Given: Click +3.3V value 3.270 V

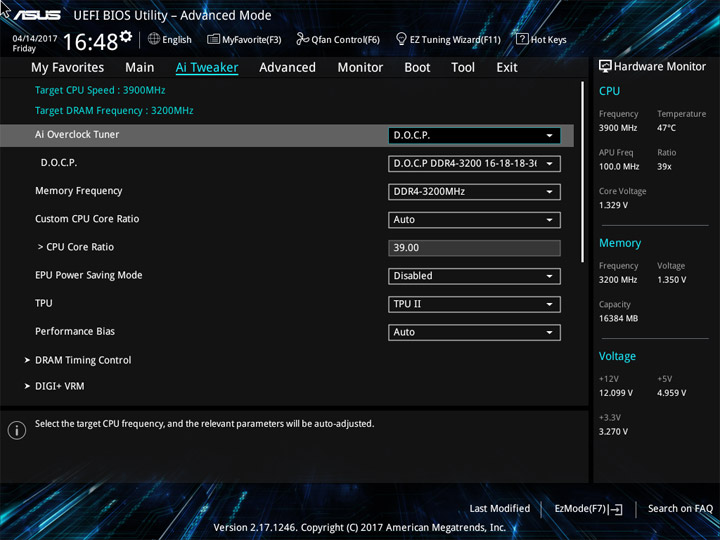Looking at the screenshot, I should click(613, 432).
